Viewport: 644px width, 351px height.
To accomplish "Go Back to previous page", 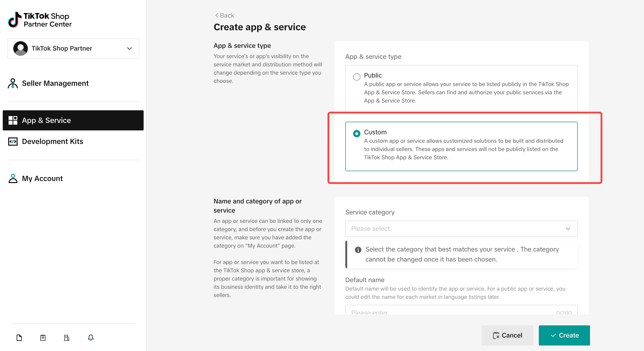I will tap(225, 15).
